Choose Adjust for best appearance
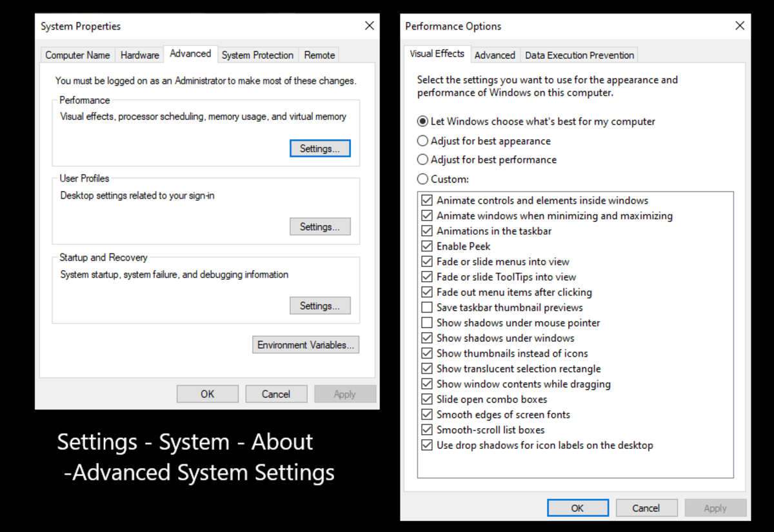The image size is (774, 532). 422,141
